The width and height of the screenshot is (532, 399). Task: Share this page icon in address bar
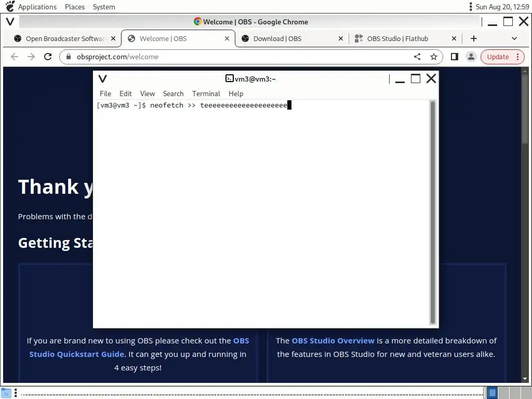pos(417,57)
